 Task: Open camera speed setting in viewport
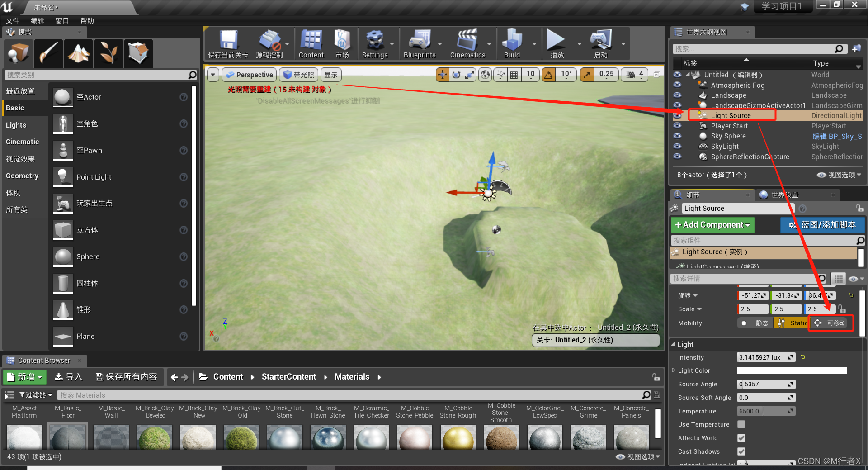[x=635, y=75]
